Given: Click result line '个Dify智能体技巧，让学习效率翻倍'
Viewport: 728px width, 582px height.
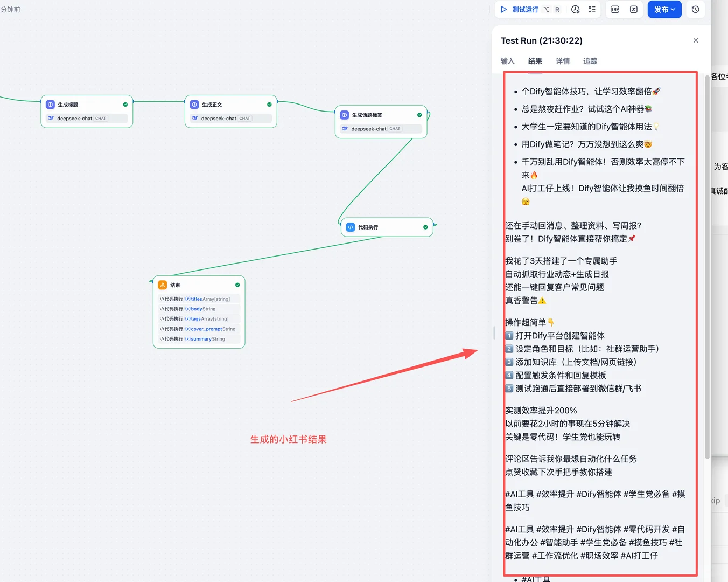Looking at the screenshot, I should tap(591, 92).
